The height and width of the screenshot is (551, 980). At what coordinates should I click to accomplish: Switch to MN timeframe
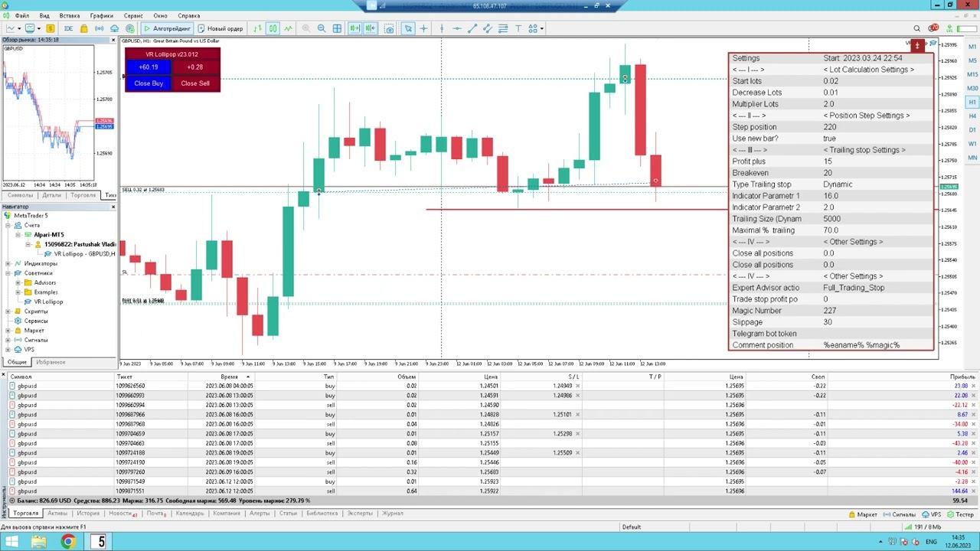pos(972,158)
